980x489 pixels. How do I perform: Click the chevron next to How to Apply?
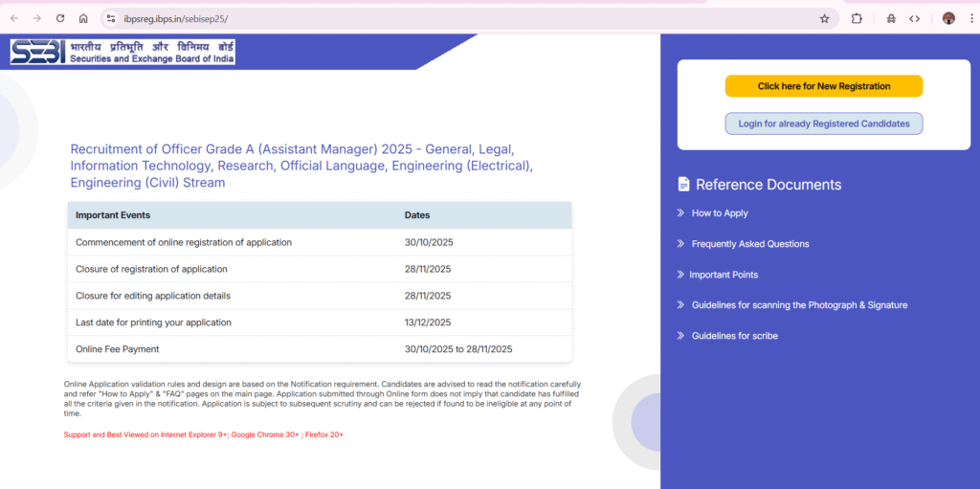[680, 213]
